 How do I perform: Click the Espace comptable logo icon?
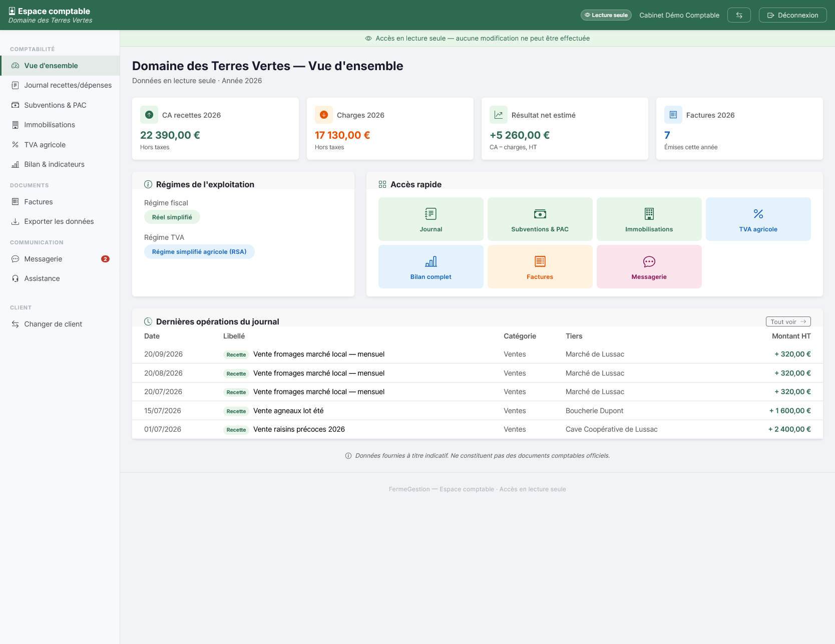click(12, 11)
